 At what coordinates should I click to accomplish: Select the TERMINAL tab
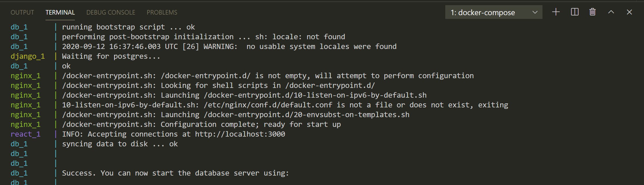coord(60,13)
